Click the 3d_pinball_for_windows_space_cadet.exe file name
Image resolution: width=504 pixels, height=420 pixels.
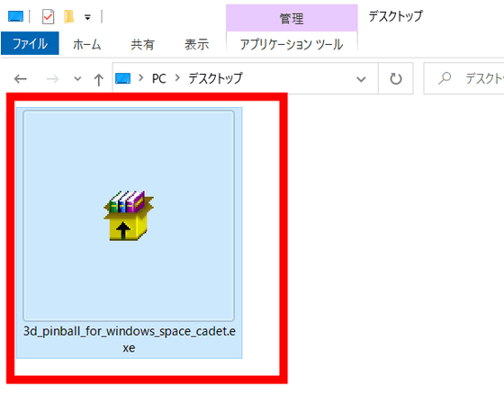[x=130, y=339]
